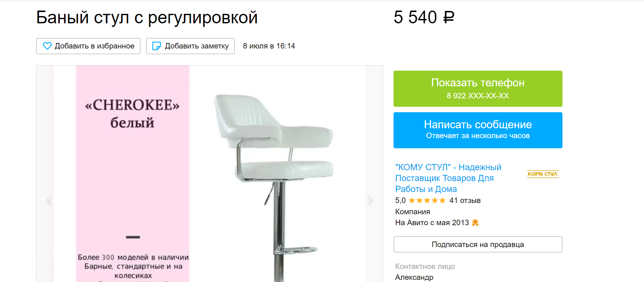Click the listing title Баный стул с регулировкой
Screen dimensions: 644x282
[x=147, y=17]
